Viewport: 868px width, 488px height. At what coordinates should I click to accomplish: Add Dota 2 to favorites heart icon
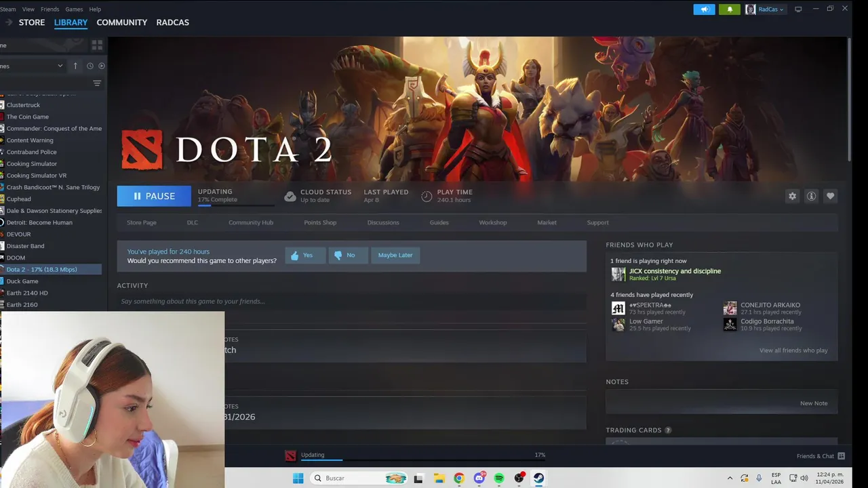(830, 196)
